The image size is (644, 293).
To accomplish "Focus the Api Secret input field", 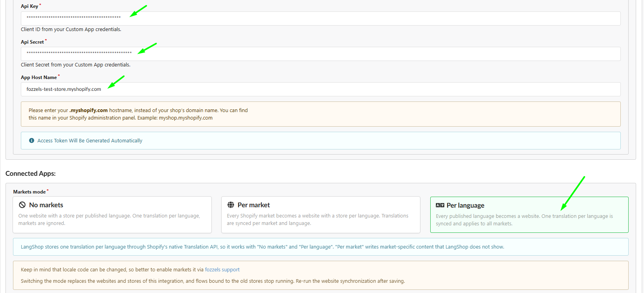I will coord(321,54).
